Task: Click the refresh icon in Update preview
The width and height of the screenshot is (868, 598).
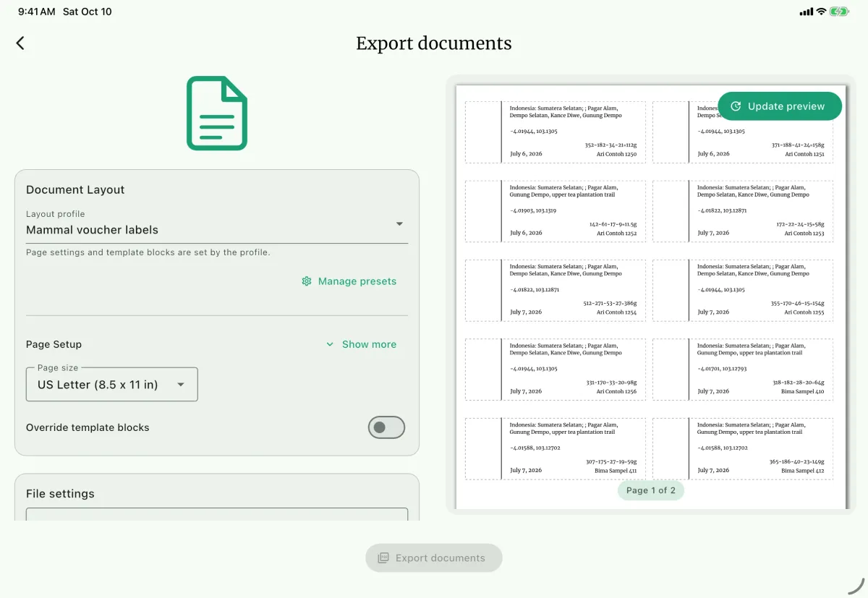Action: 736,106
